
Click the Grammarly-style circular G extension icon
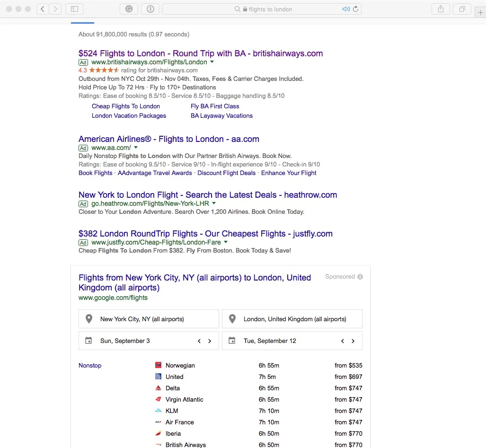coord(129,9)
